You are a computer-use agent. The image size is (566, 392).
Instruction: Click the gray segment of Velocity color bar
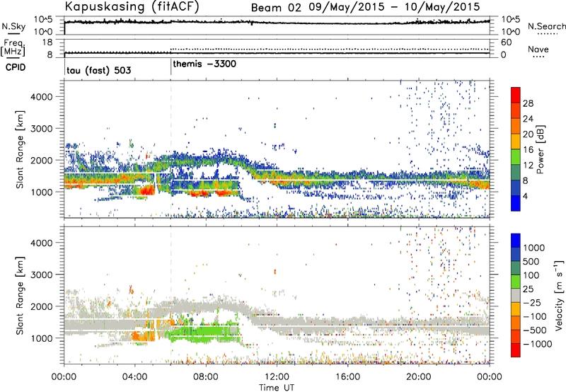tap(516, 295)
